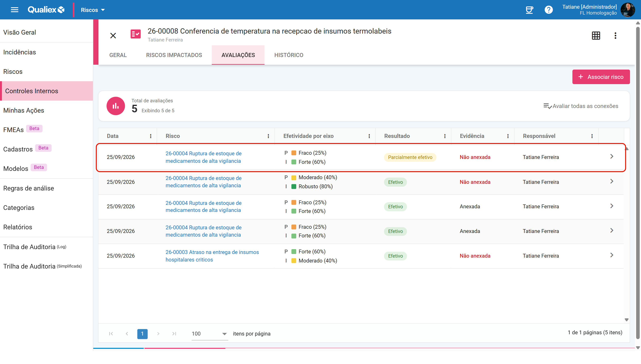641x364 pixels.
Task: Open the three-dot more options menu in header
Action: click(615, 36)
